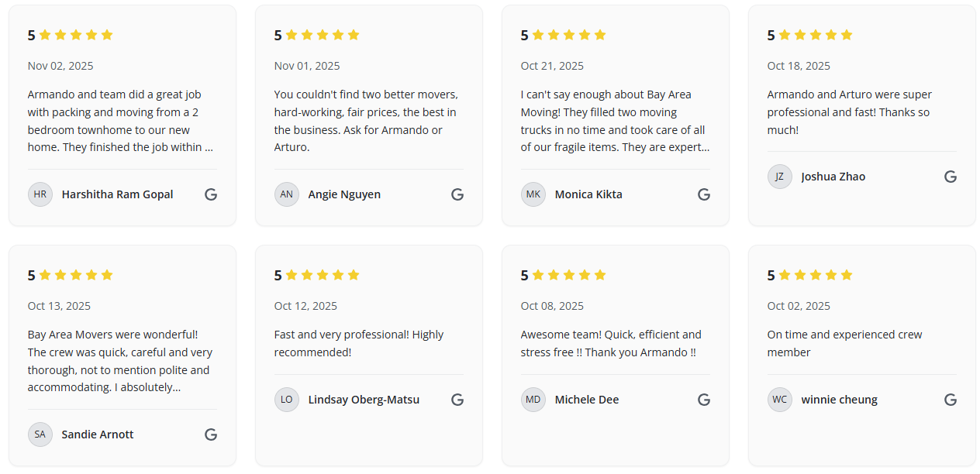
Task: Click the AN avatar badge
Action: (287, 194)
